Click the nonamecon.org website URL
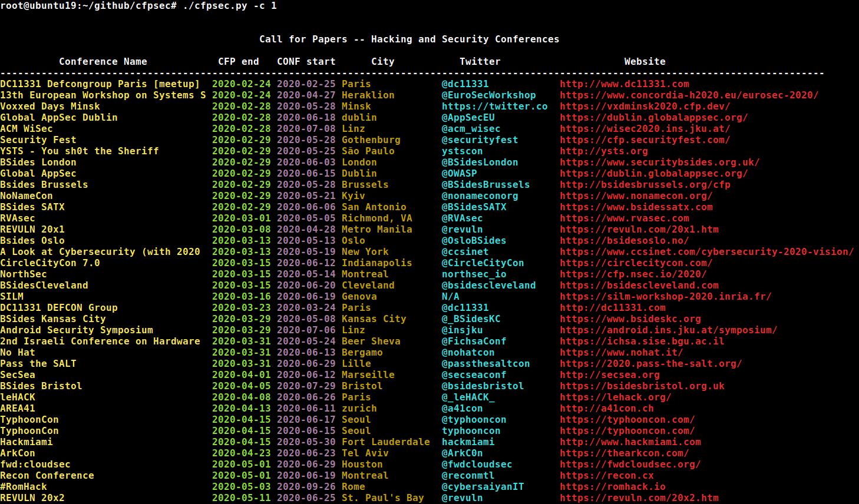 [x=636, y=195]
